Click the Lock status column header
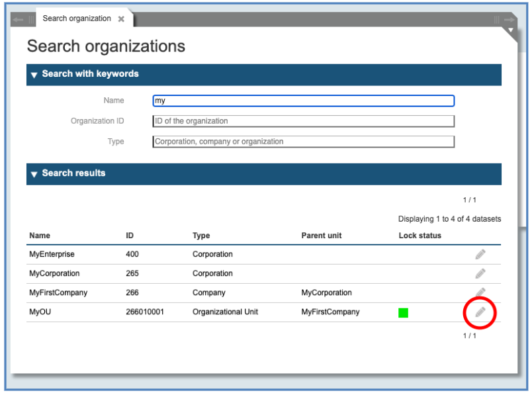532x393 pixels. coord(420,236)
